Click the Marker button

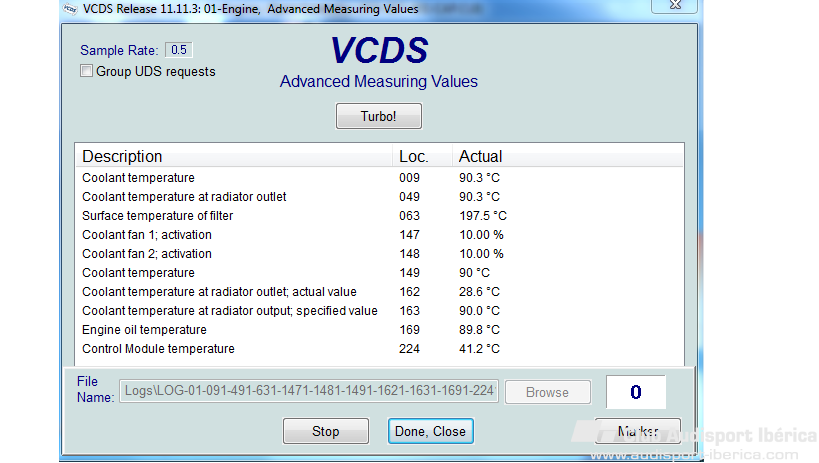pyautogui.click(x=638, y=431)
